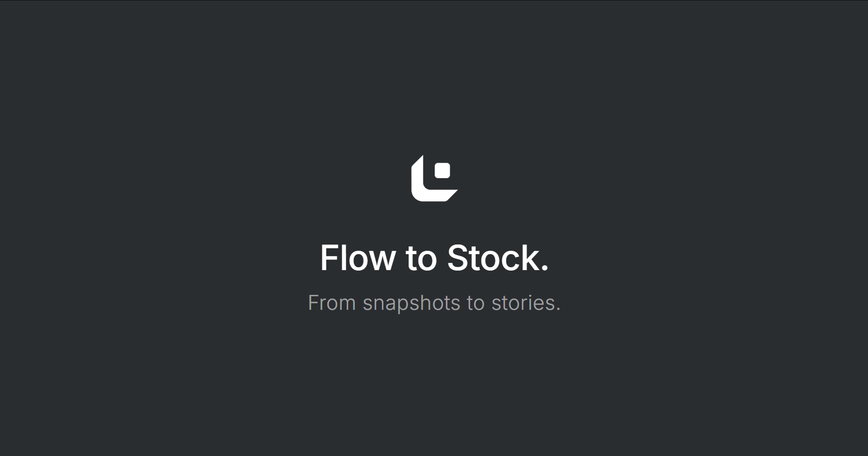The width and height of the screenshot is (868, 456).
Task: Click the word "to" in the heading
Action: pyautogui.click(x=421, y=259)
